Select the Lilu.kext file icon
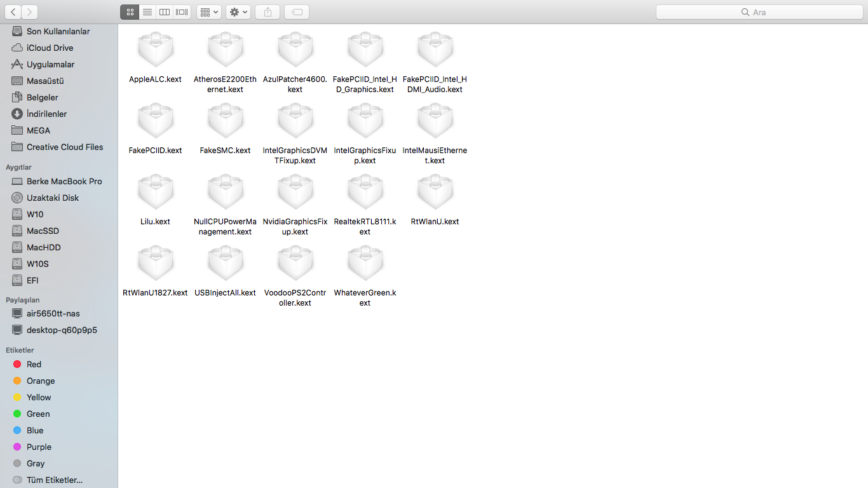 [156, 193]
